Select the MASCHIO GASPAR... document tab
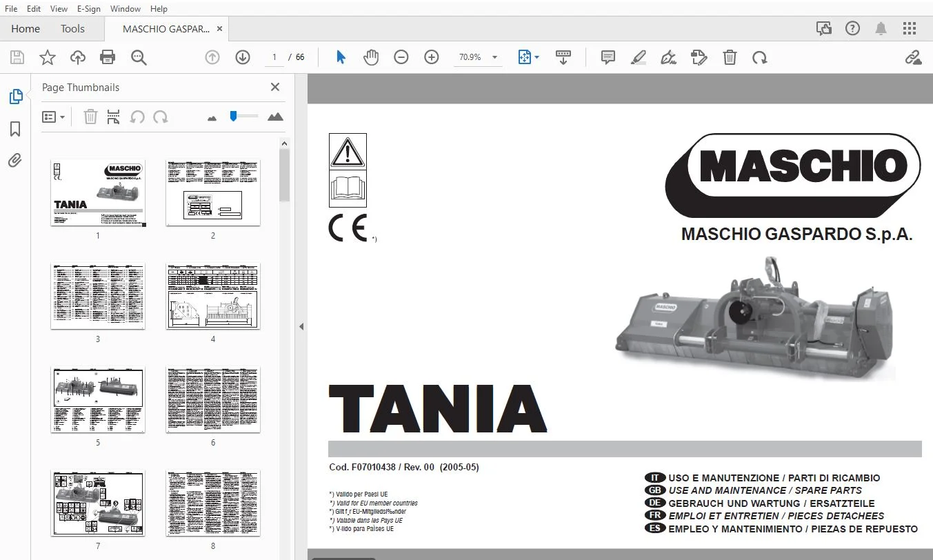Screen dimensions: 933x560 click(167, 29)
